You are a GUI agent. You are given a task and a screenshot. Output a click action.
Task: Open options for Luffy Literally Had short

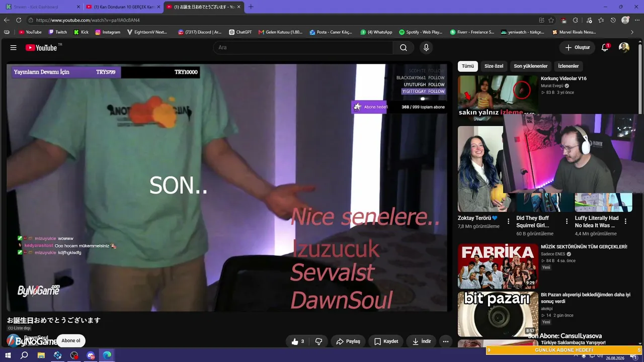coord(626,221)
